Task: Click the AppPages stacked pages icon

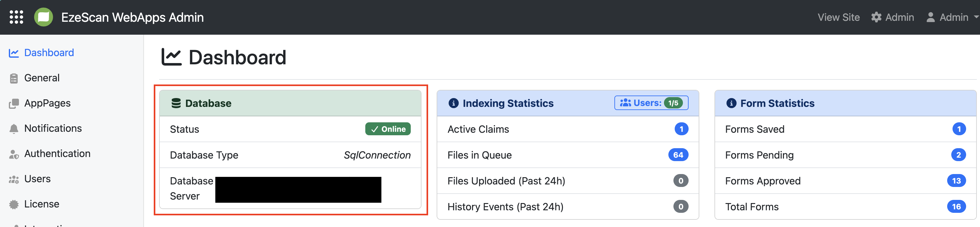Action: pos(14,103)
